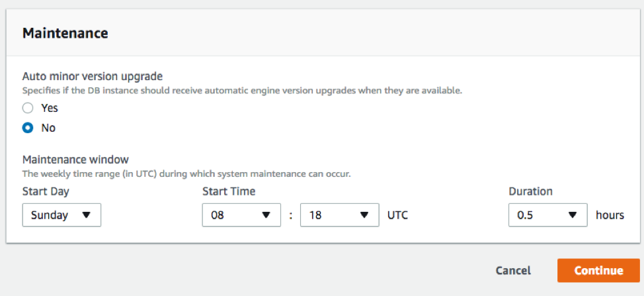Open the Start Day dropdown showing Sunday
Screen dimensions: 644x296
coord(61,215)
